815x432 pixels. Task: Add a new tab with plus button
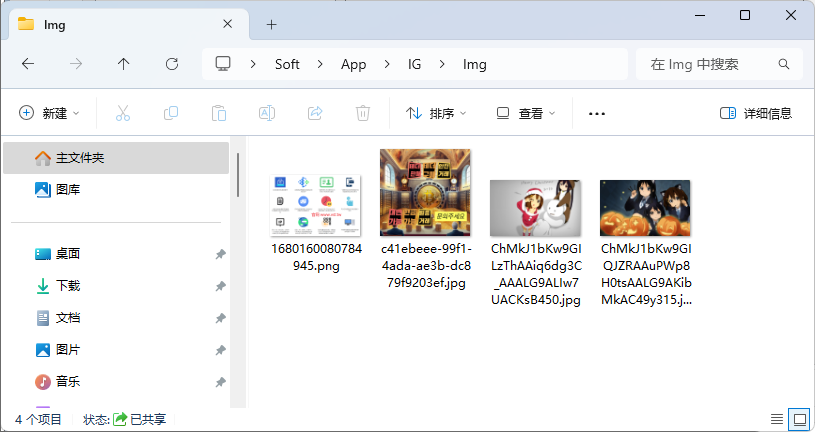(x=271, y=24)
